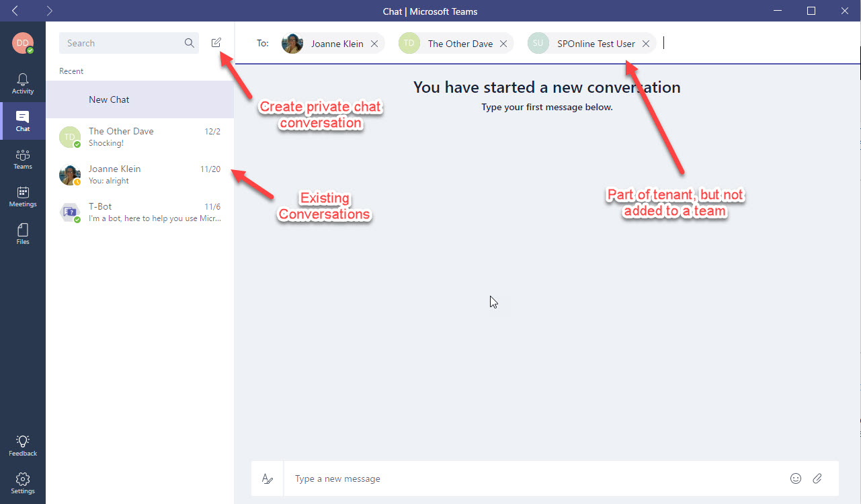Remove Joanne Klein from recipients
The image size is (861, 504).
(x=374, y=44)
